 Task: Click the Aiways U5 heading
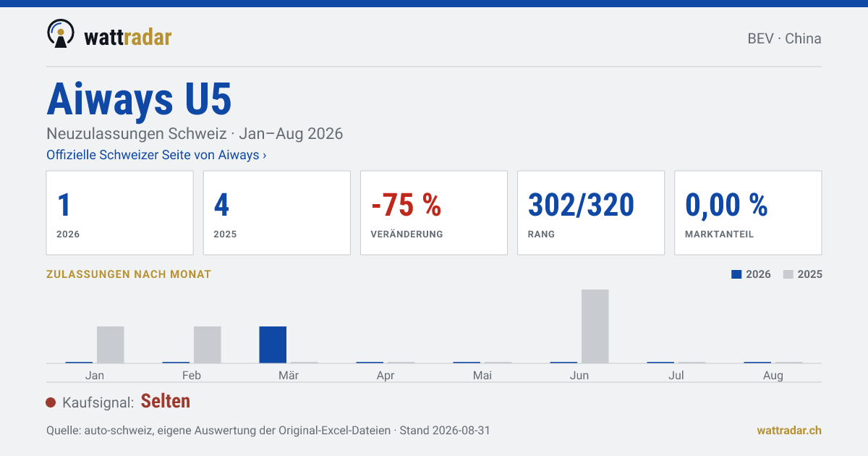click(x=139, y=99)
